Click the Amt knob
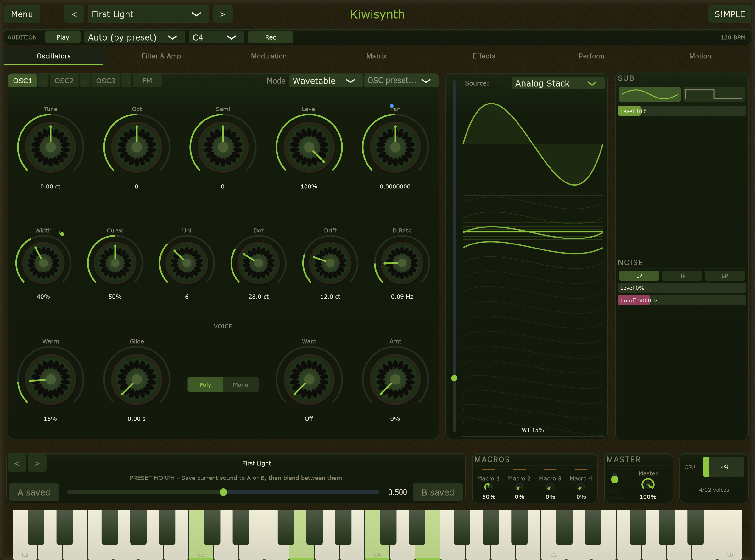 pos(395,379)
